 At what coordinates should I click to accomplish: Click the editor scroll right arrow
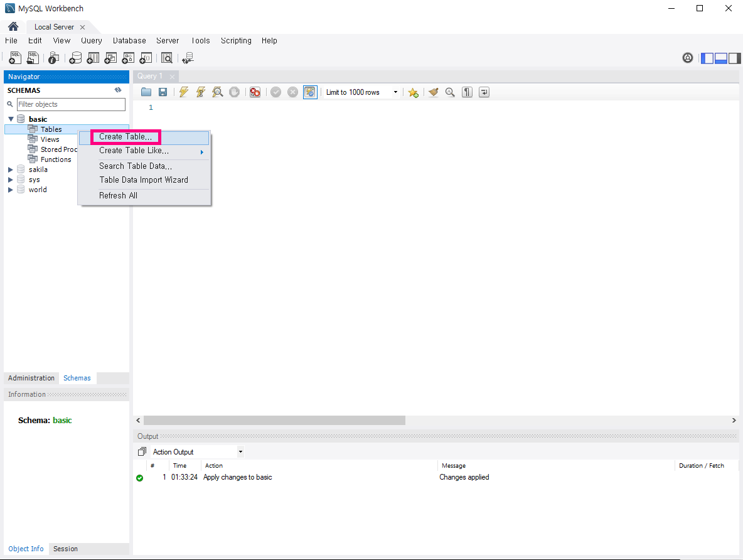(734, 420)
